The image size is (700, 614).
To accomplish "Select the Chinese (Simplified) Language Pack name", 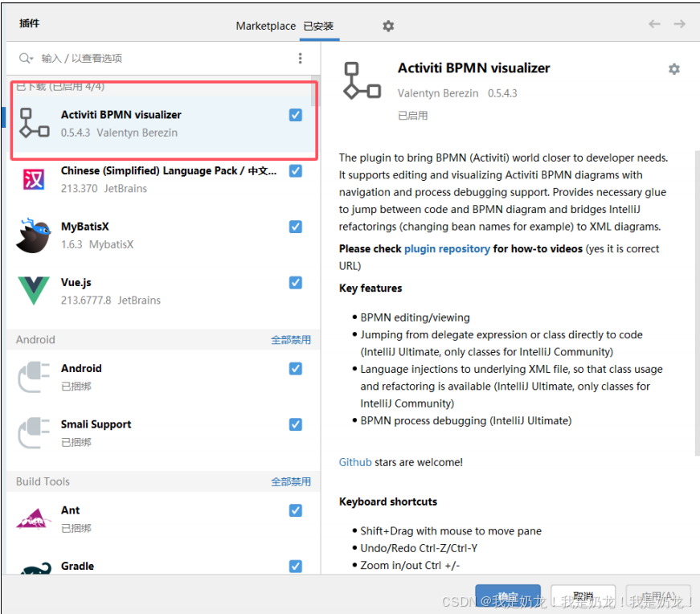I will click(169, 170).
